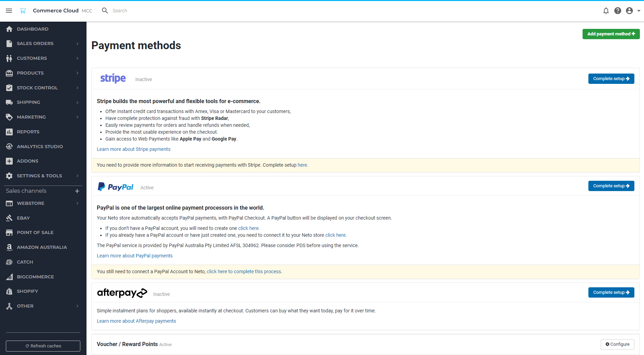Open Learn more about PayPal payments
This screenshot has width=644, height=355.
(135, 256)
